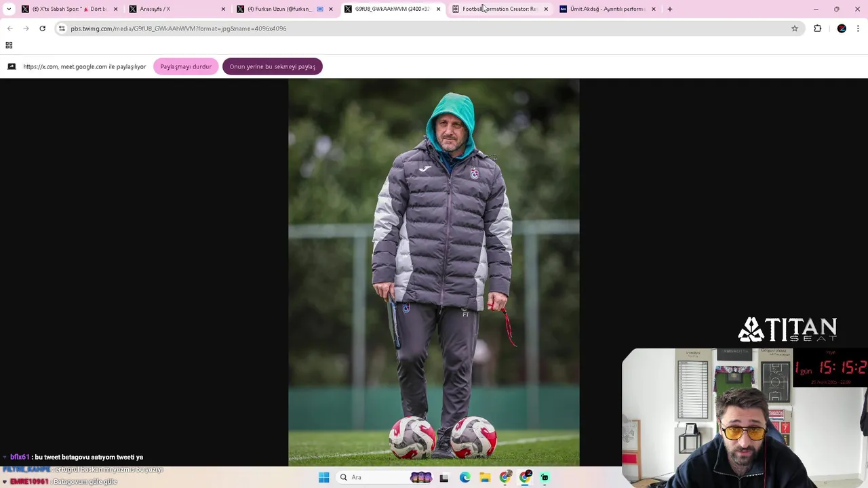Viewport: 868px width, 488px height.
Task: Close the Ümit Akdağ tab
Action: (x=654, y=9)
